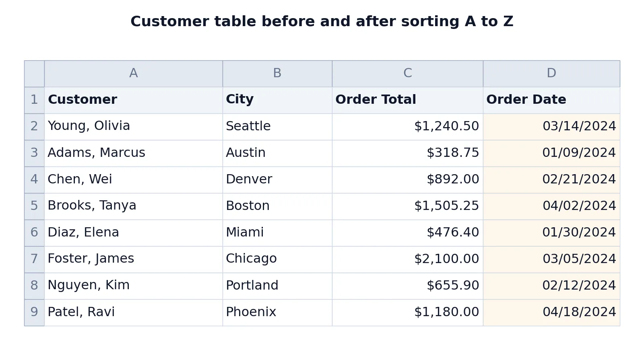Click the Denver city cell
This screenshot has height=362, width=644.
277,180
